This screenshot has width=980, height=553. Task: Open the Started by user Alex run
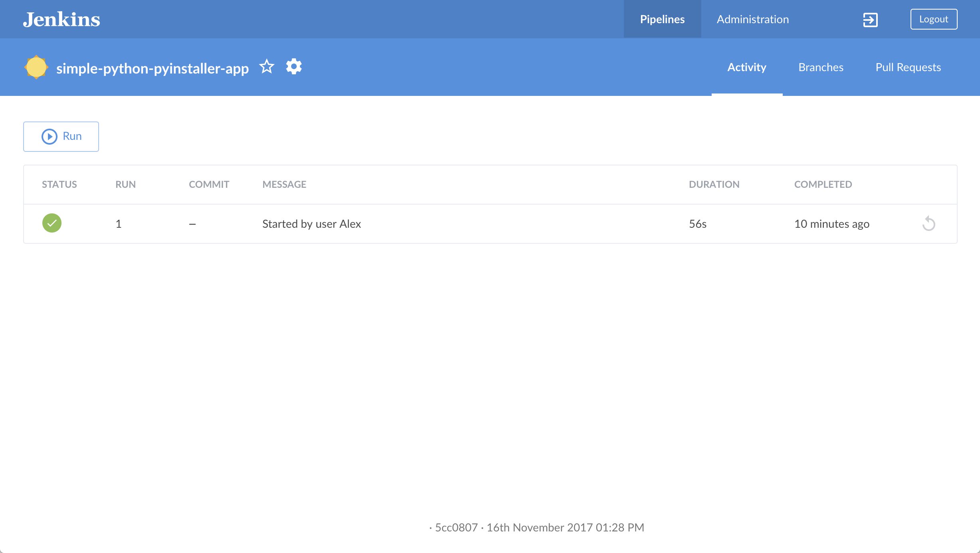click(x=311, y=224)
